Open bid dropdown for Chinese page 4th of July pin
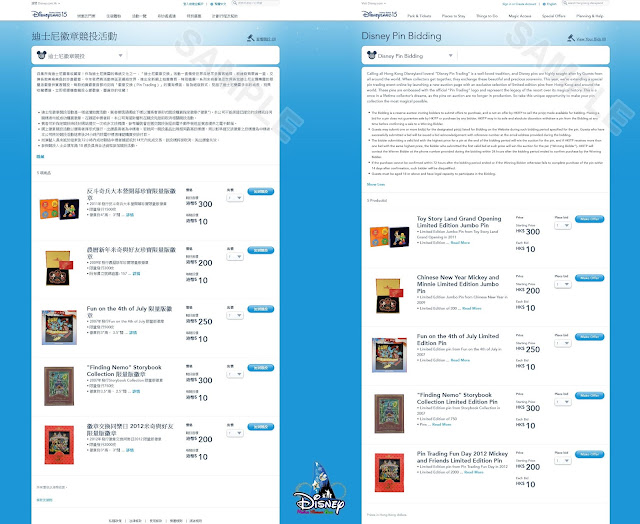Screen dimensions: 640x524 click(235, 315)
